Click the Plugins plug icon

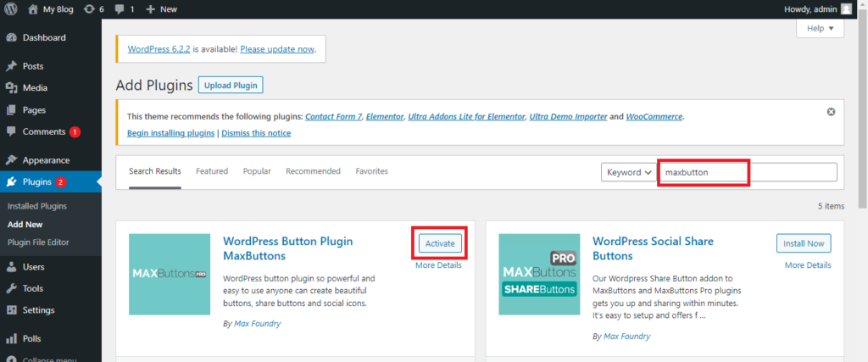pyautogui.click(x=11, y=181)
